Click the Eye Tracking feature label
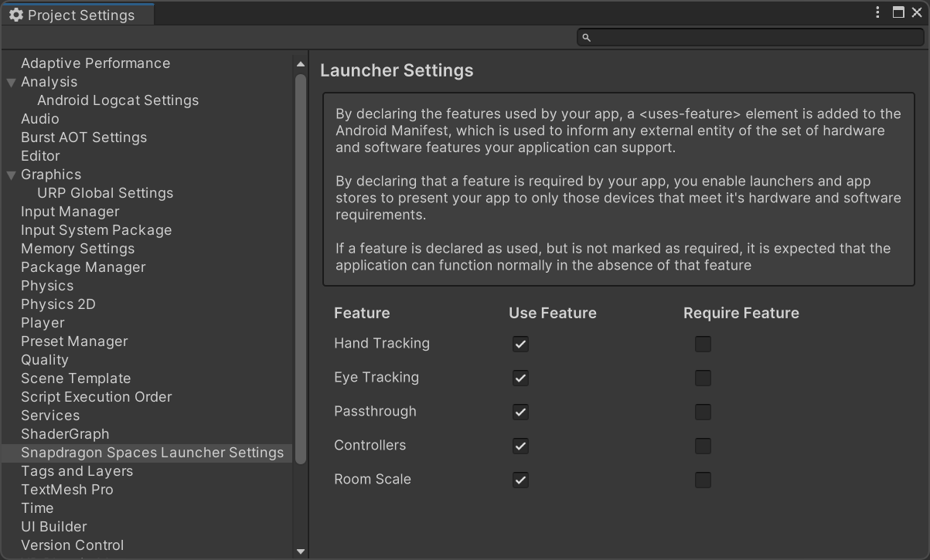The height and width of the screenshot is (560, 930). pyautogui.click(x=376, y=377)
